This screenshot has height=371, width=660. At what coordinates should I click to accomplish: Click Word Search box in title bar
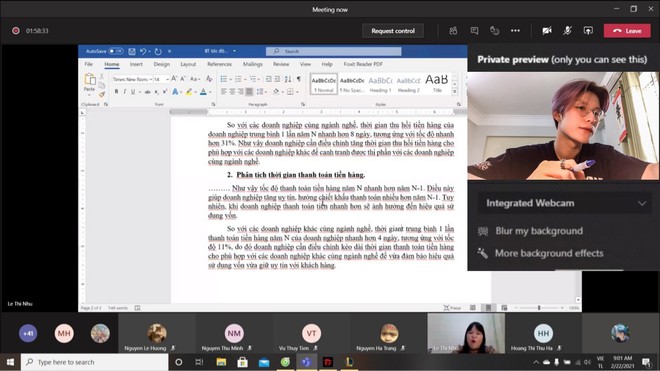[333, 51]
